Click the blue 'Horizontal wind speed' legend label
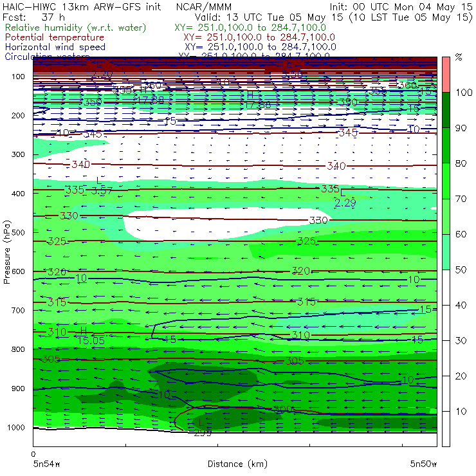Image resolution: width=476 pixels, height=476 pixels. click(x=55, y=47)
